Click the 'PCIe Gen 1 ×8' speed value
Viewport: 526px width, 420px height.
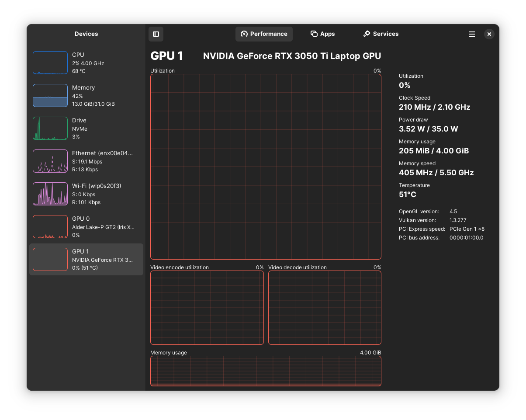pyautogui.click(x=467, y=229)
